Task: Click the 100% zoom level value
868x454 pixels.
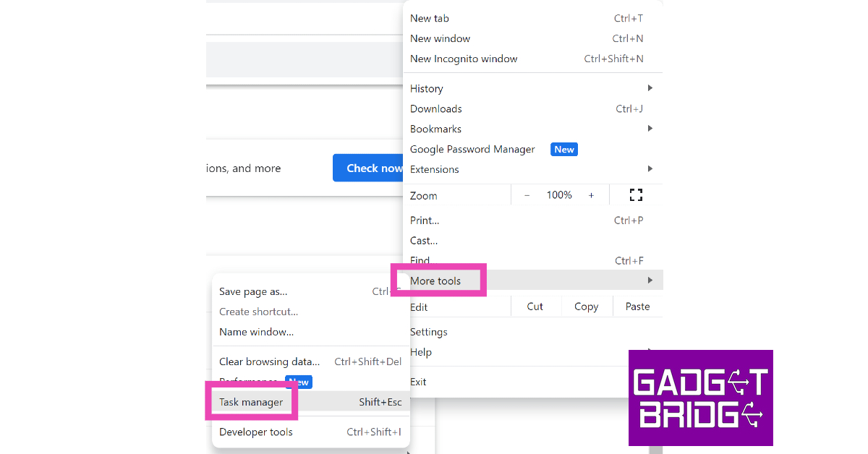Action: (x=559, y=195)
